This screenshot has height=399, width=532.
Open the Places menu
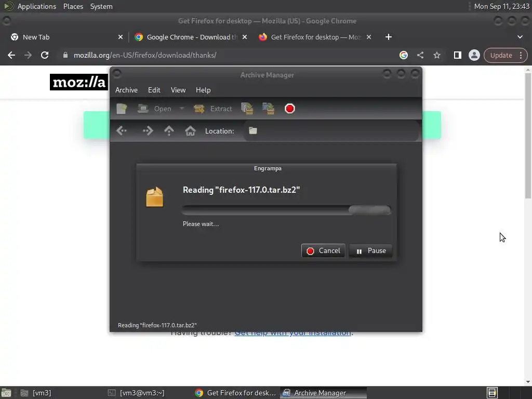pyautogui.click(x=73, y=6)
